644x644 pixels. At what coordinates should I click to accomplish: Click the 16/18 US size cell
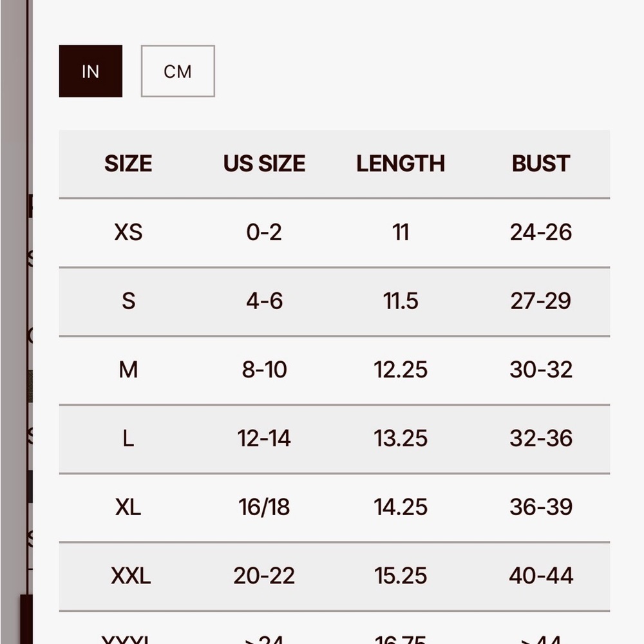point(264,507)
